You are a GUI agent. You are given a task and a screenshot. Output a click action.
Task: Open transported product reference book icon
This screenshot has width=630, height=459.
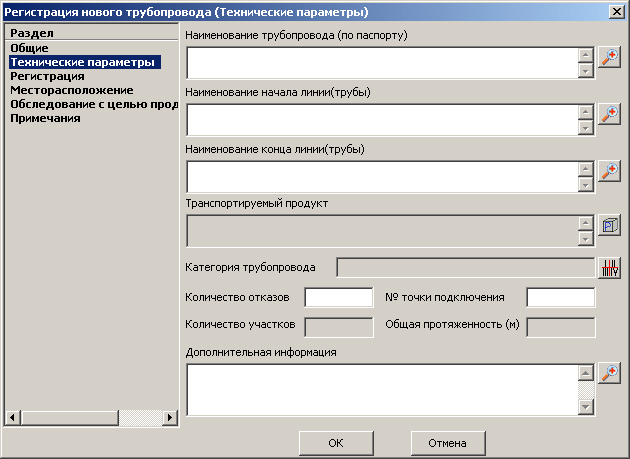point(609,226)
